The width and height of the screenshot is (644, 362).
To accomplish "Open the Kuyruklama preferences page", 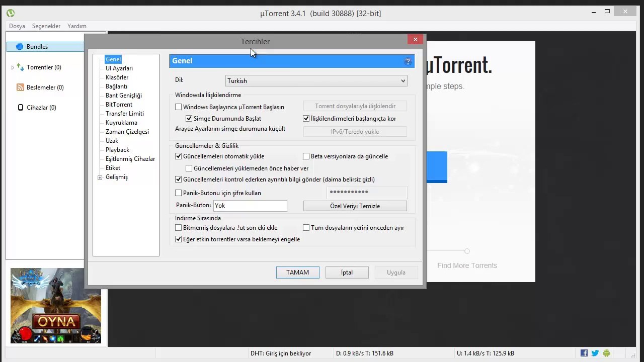I will [x=121, y=123].
